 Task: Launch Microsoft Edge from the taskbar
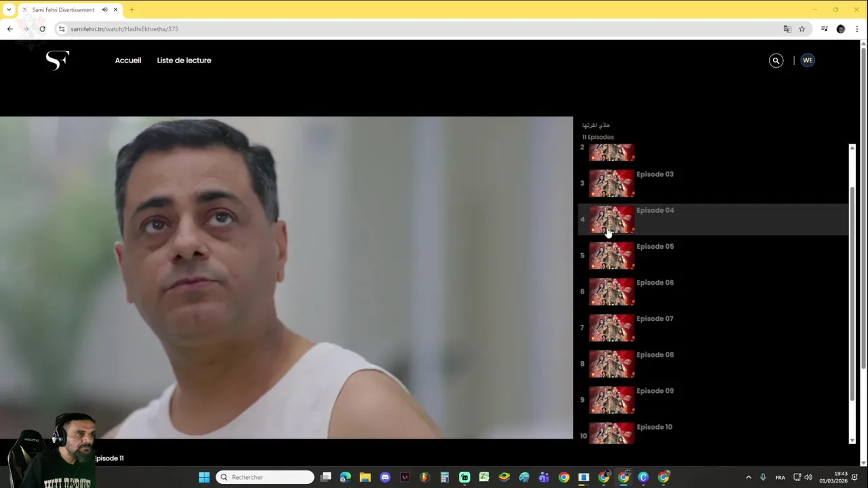pos(346,477)
